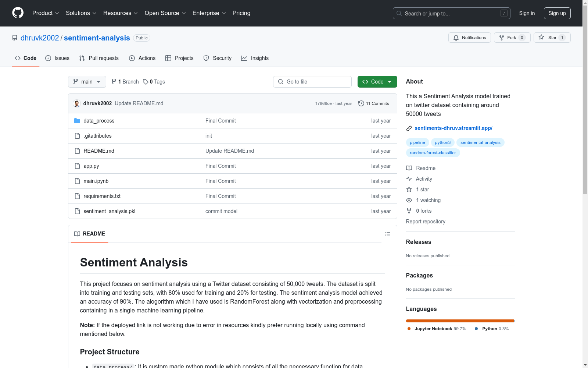Viewport: 588px width, 368px height.
Task: Open the commit model message for sentiment_analysis.pkl
Action: click(221, 211)
